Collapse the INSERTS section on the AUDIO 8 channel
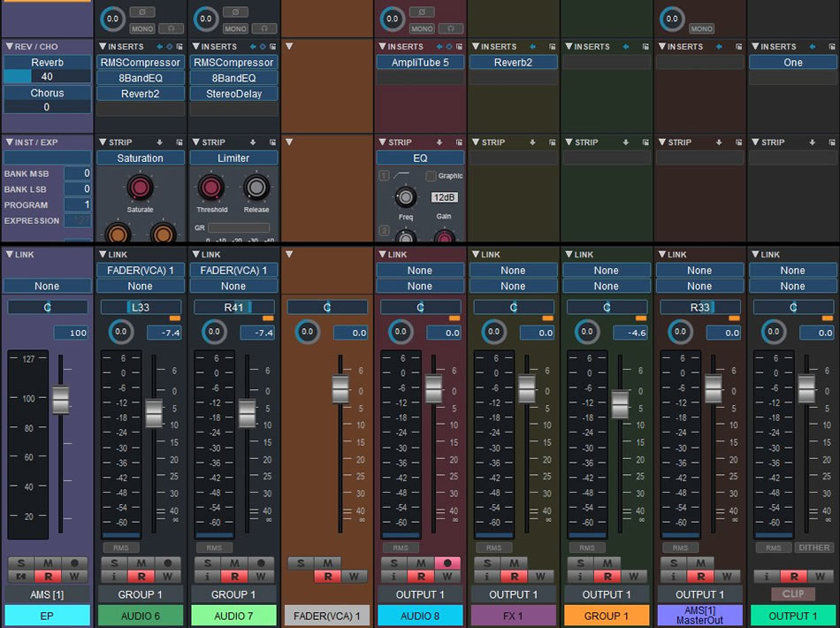This screenshot has width=840, height=628. (x=381, y=46)
